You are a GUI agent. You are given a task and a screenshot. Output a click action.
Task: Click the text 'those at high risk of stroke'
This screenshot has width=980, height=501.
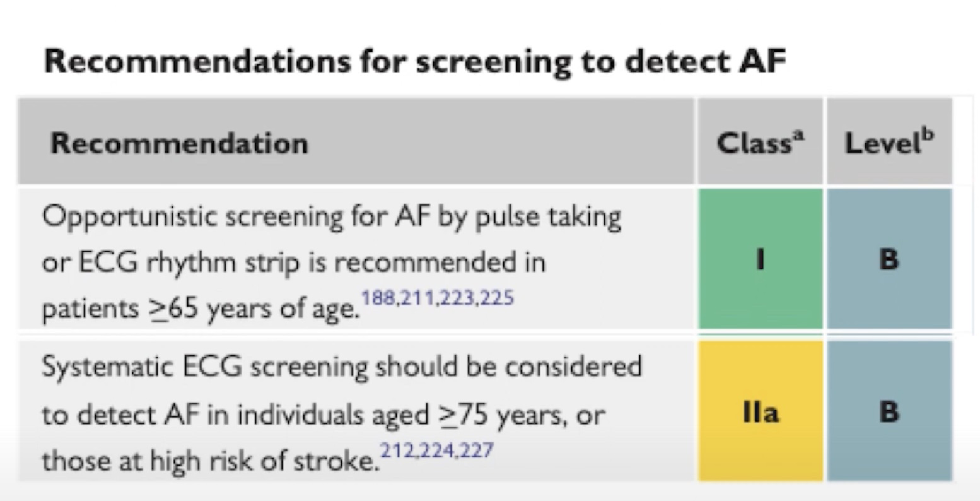click(211, 461)
